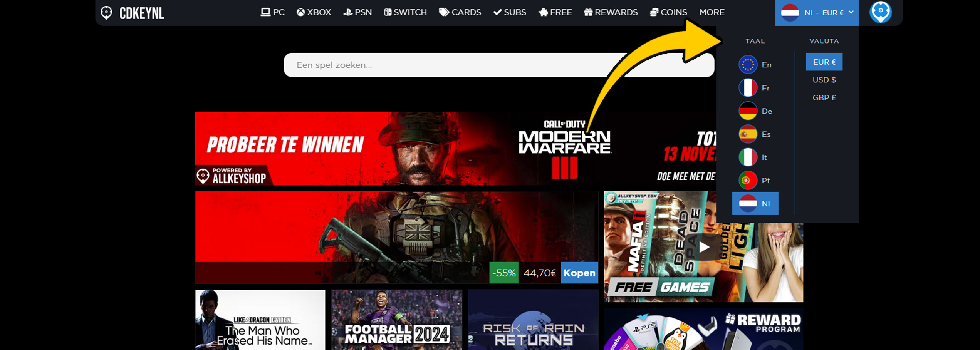
Task: Collapse the Nl - EUR € dropdown
Action: click(817, 13)
